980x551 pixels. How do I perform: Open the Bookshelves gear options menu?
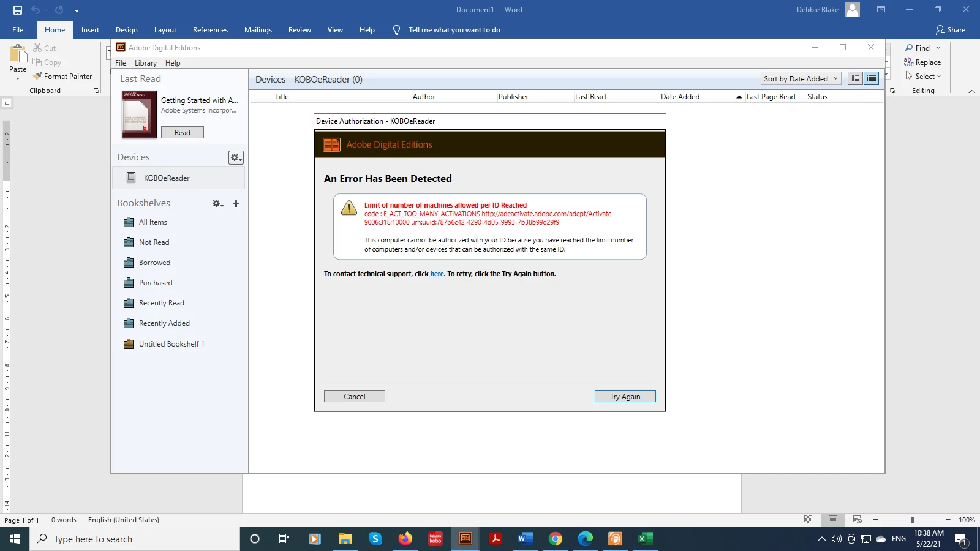tap(217, 203)
